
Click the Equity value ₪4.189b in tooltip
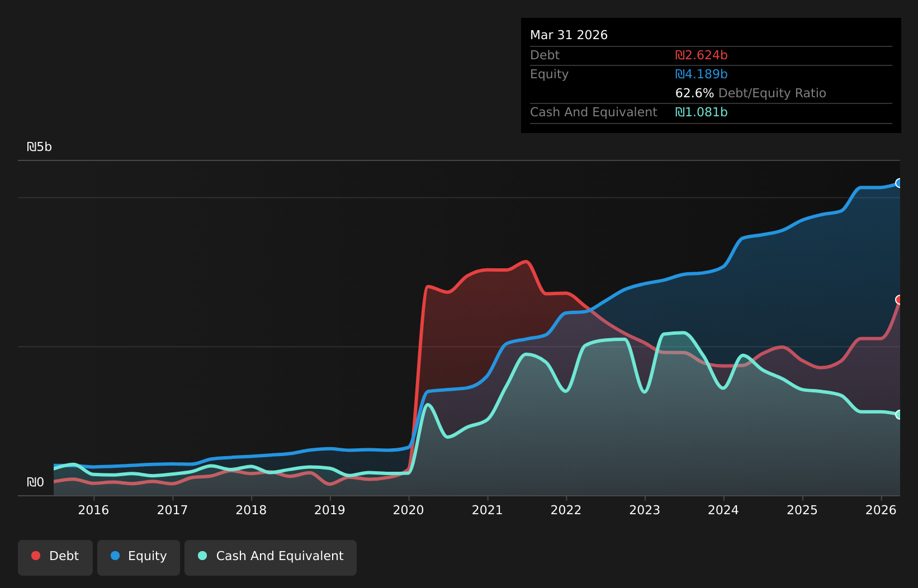pos(701,74)
